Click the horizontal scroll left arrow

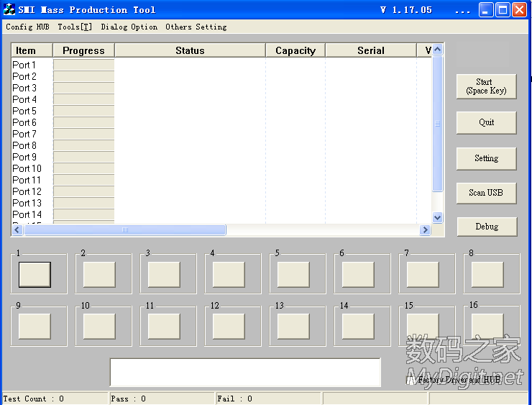pyautogui.click(x=17, y=230)
